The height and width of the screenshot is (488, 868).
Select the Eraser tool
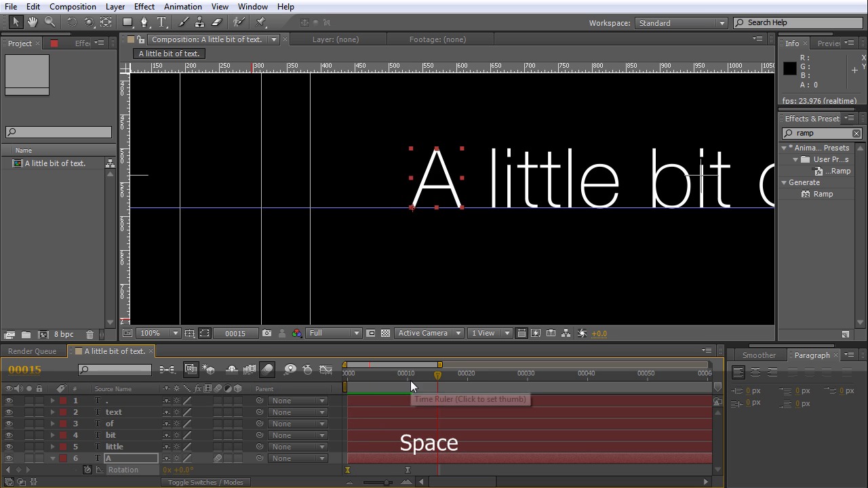point(217,22)
